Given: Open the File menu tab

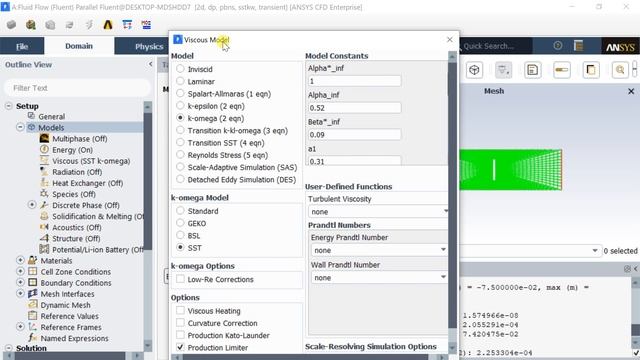Looking at the screenshot, I should 22,46.
